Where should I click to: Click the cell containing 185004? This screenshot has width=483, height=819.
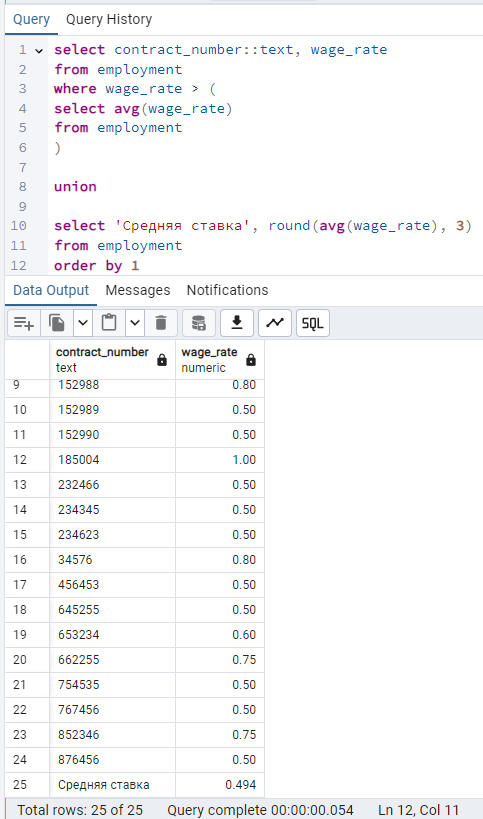click(x=112, y=460)
